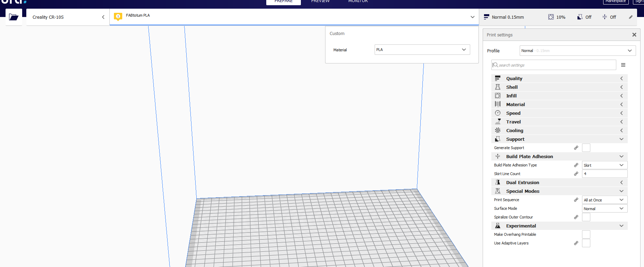Click link icon beside Skirt Line Count
This screenshot has height=267, width=644.
pyautogui.click(x=576, y=174)
